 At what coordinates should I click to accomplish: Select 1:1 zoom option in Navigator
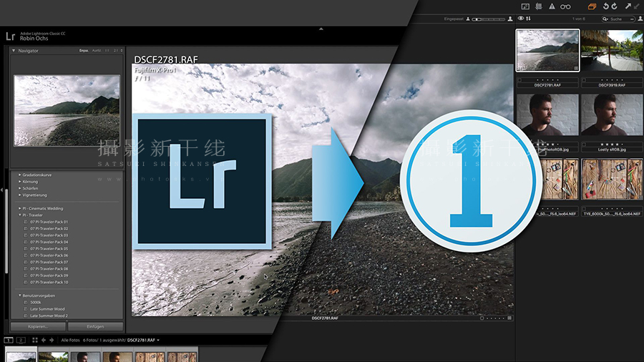107,51
